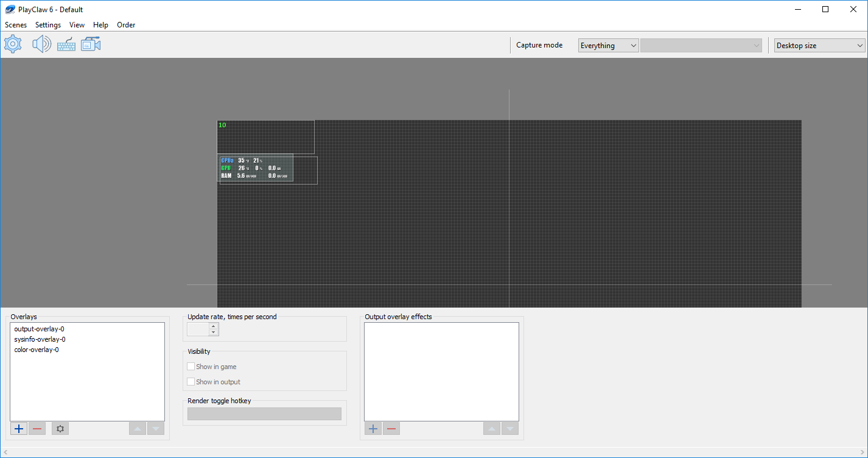Open the keyboard hotkeys icon
The image size is (868, 458).
pyautogui.click(x=66, y=44)
